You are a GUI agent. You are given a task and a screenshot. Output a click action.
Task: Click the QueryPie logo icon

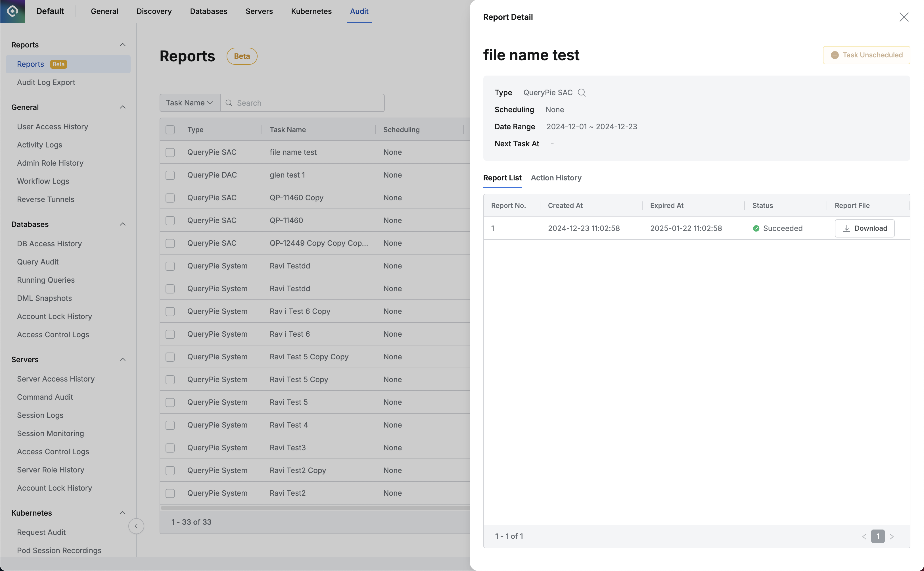click(x=12, y=11)
